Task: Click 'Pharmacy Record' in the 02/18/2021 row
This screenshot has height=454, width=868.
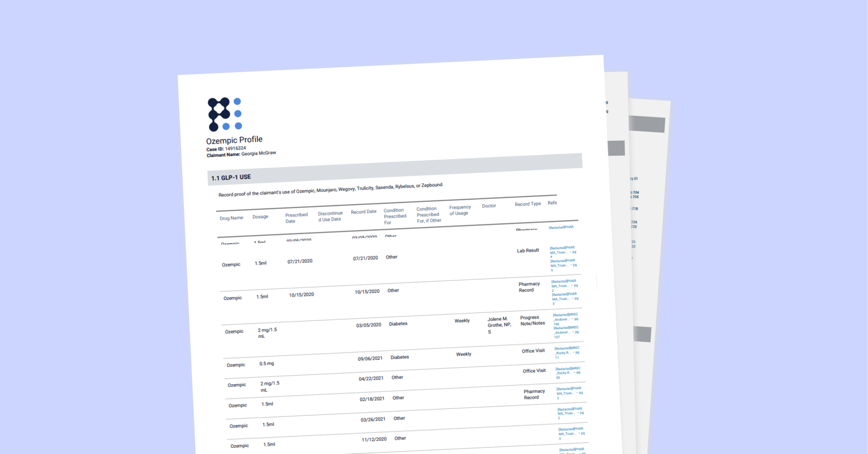Action: coord(534,394)
